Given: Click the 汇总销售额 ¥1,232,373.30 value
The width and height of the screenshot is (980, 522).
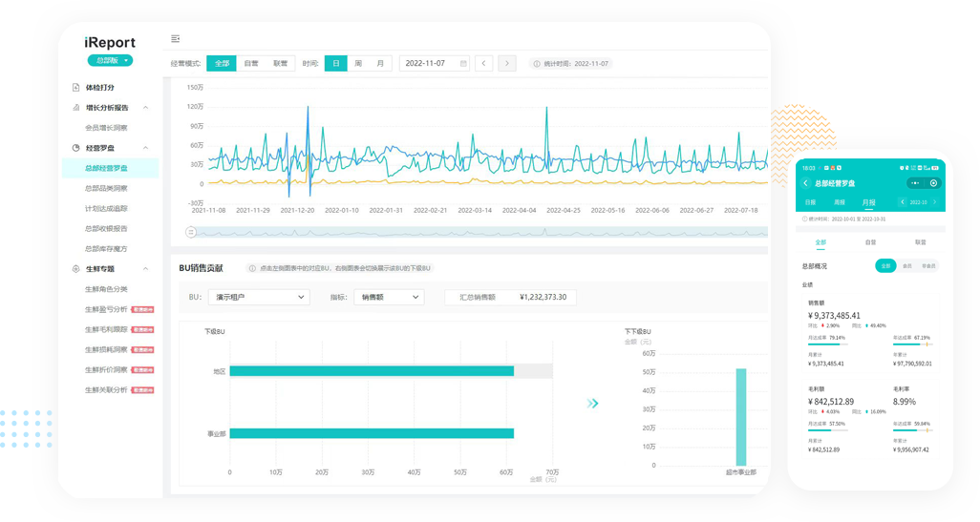Looking at the screenshot, I should coord(543,297).
